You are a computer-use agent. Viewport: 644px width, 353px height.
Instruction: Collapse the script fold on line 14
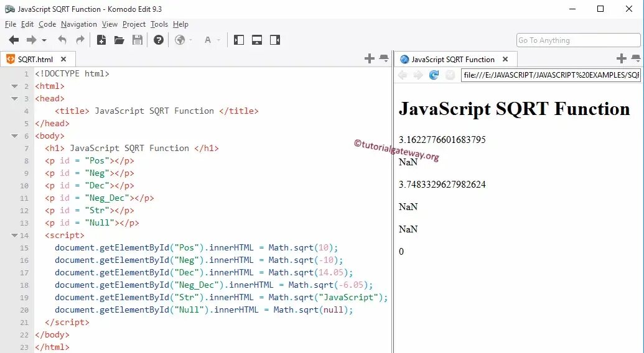coord(14,236)
